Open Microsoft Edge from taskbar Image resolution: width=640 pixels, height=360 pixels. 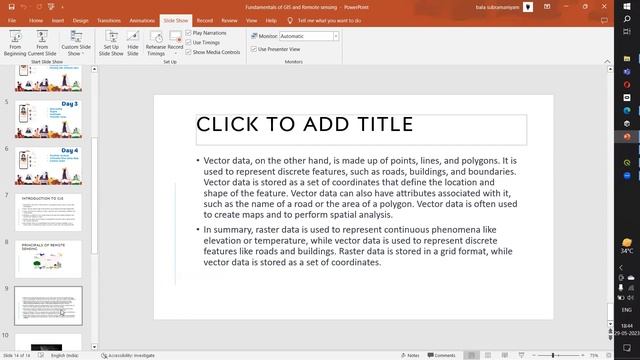coord(627,111)
